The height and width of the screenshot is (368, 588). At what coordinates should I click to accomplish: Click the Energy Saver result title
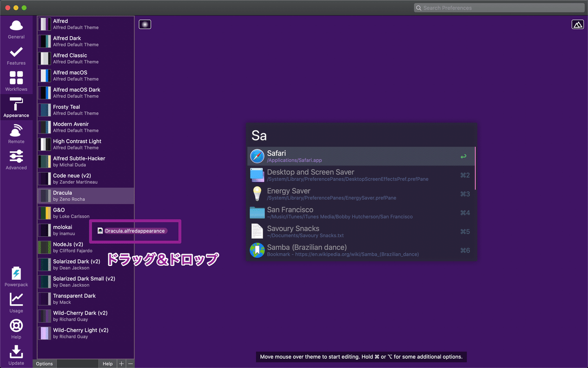[x=289, y=191]
